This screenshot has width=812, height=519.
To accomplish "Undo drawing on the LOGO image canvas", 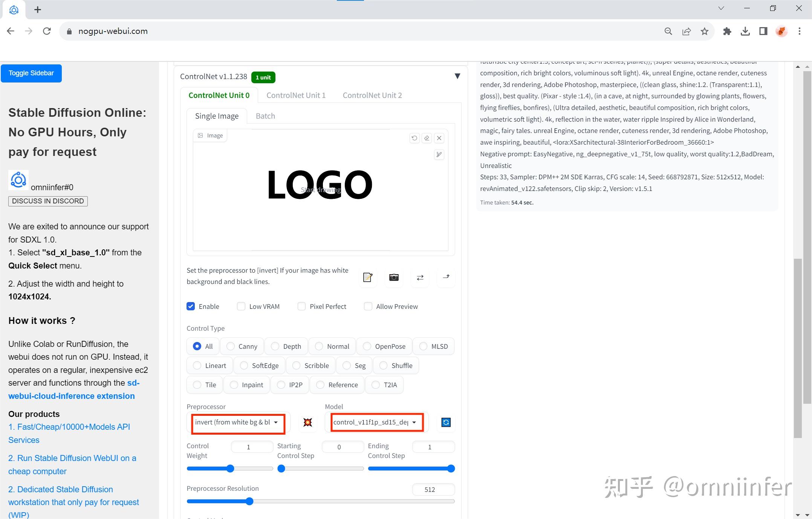I will [x=414, y=138].
